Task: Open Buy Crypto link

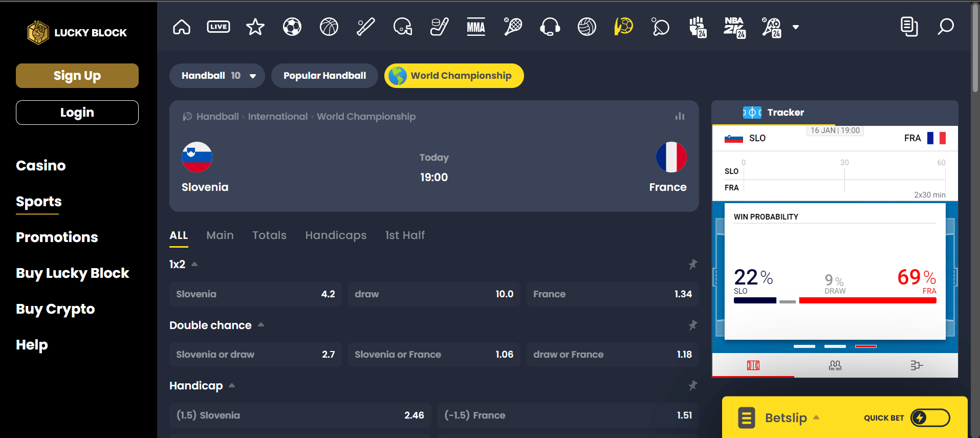Action: pyautogui.click(x=55, y=309)
